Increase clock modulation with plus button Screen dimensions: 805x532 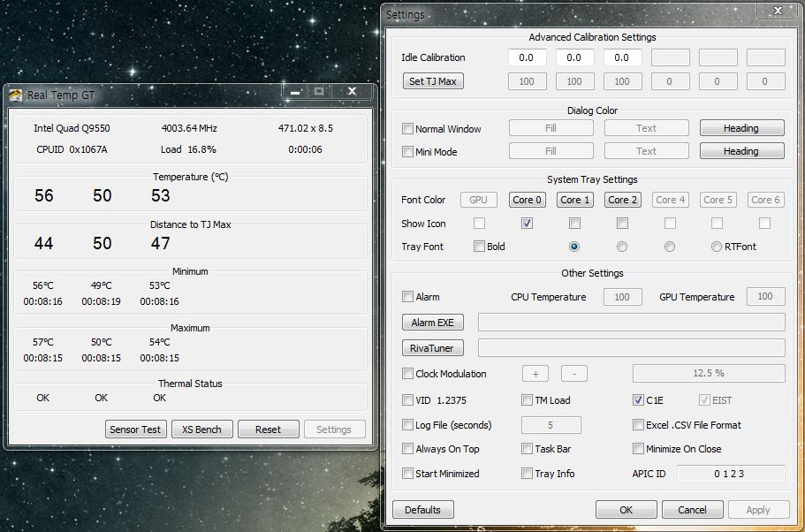tap(535, 374)
